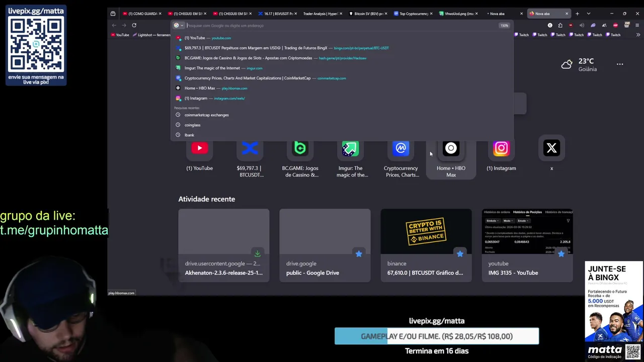
Task: Open the Firefox hamburger application menu
Action: pos(637,25)
